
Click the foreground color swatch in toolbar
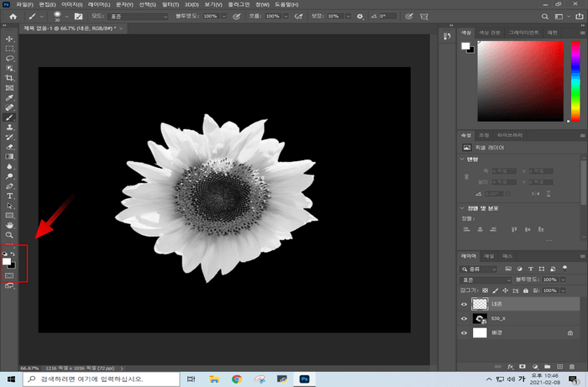point(8,261)
